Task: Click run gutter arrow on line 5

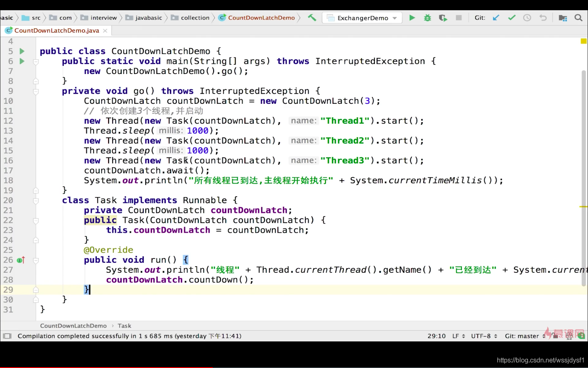Action: pyautogui.click(x=22, y=51)
